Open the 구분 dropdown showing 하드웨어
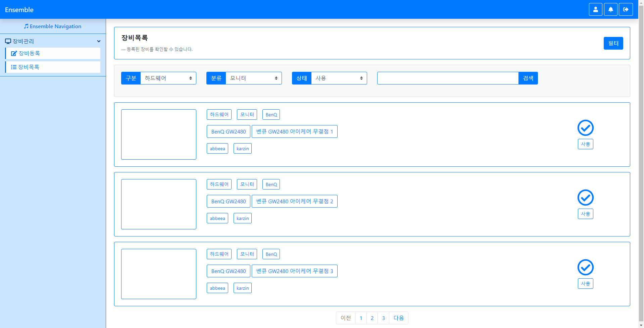 click(x=168, y=78)
